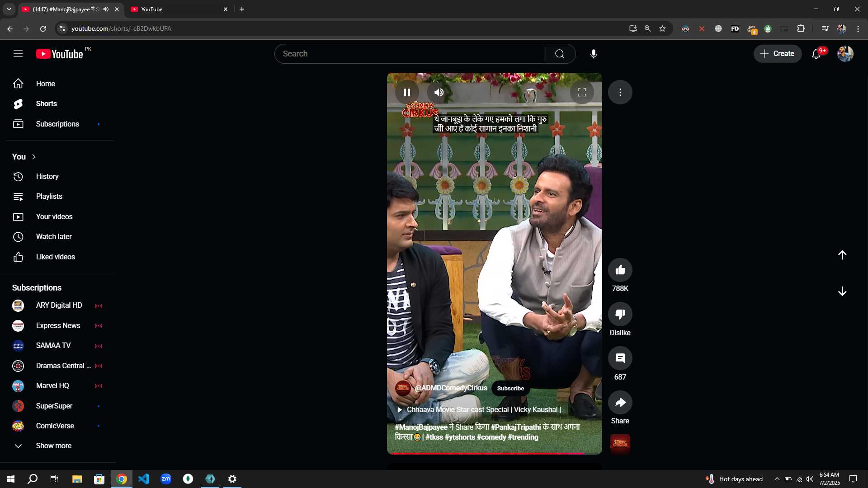Close the #ManojBajpayee browser tab
868x488 pixels.
pyautogui.click(x=117, y=9)
